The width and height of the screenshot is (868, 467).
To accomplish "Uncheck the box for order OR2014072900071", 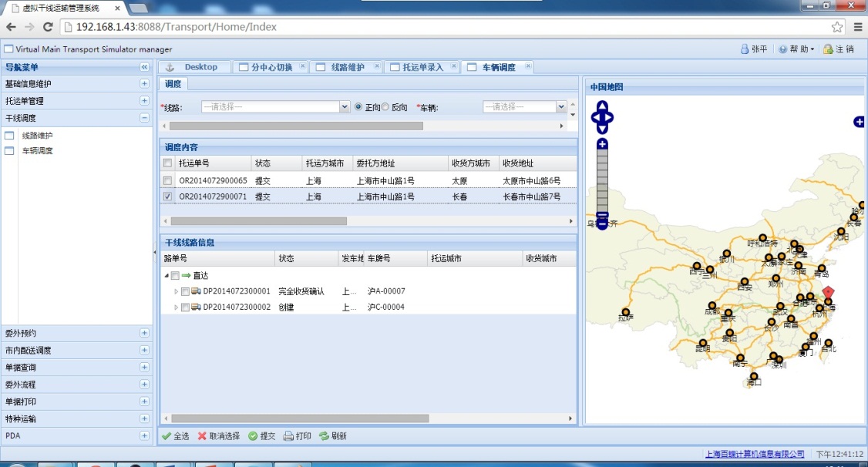I will point(167,197).
